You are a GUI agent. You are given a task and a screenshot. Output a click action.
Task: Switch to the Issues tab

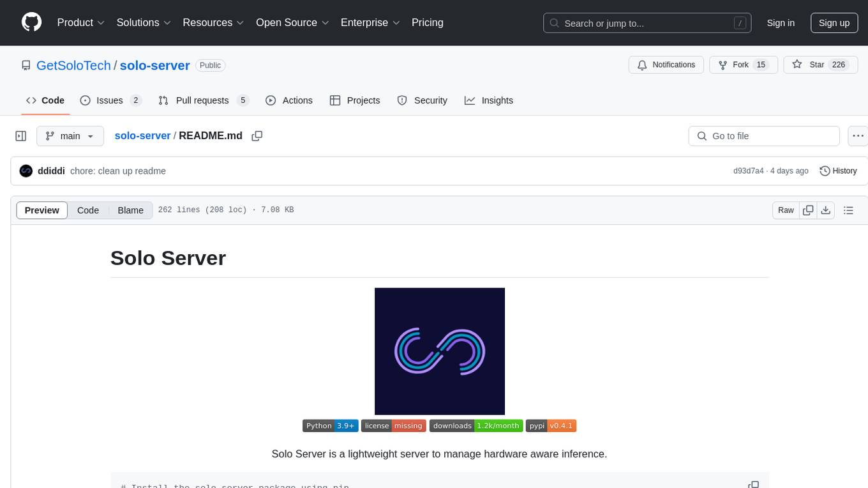point(110,100)
